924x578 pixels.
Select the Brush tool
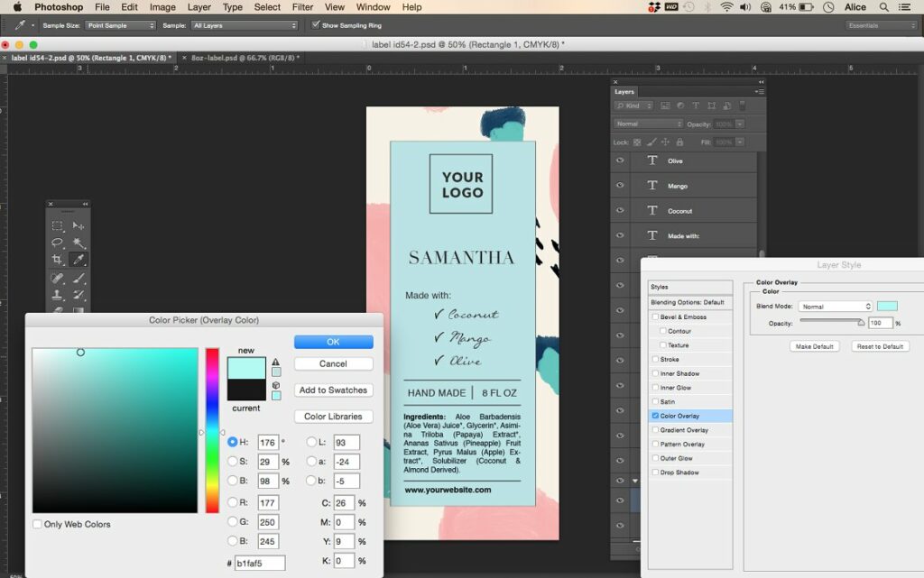tap(79, 277)
